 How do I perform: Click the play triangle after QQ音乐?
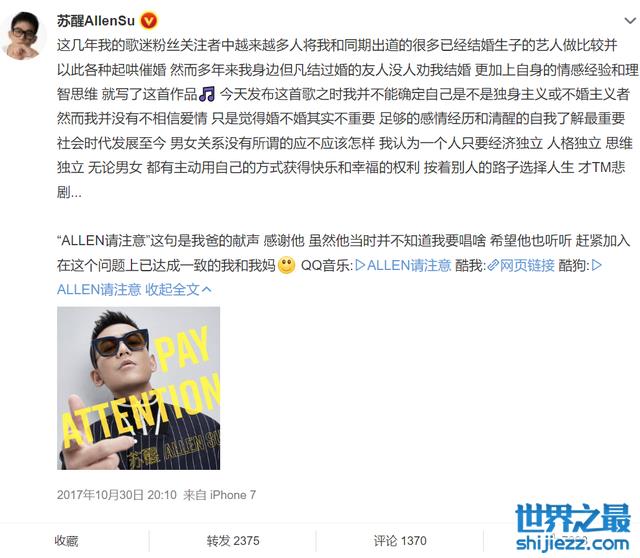pos(360,266)
